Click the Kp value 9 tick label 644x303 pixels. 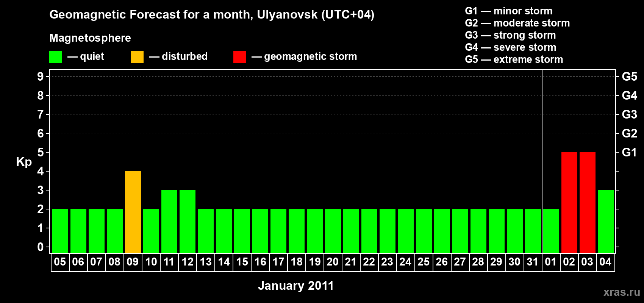pos(41,77)
